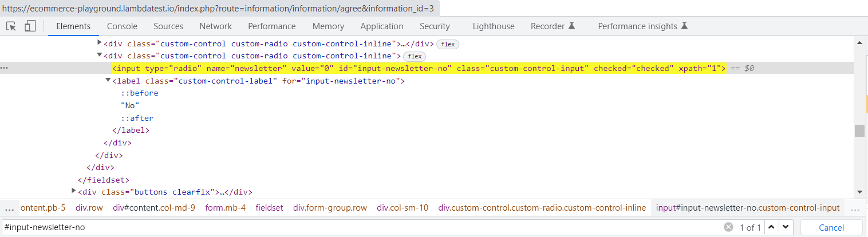Toggle flex badge on the collapsed custom-radio div
This screenshot has width=868, height=237.
click(448, 44)
